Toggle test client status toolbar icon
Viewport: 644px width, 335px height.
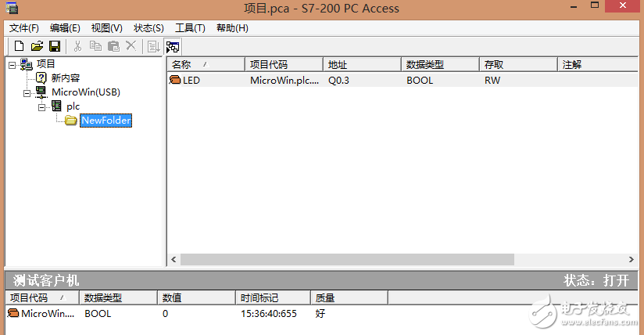click(x=173, y=46)
